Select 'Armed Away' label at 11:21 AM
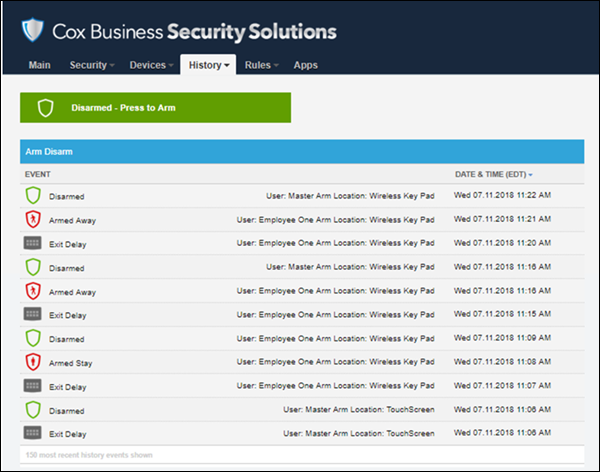Image resolution: width=600 pixels, height=472 pixels. [72, 221]
